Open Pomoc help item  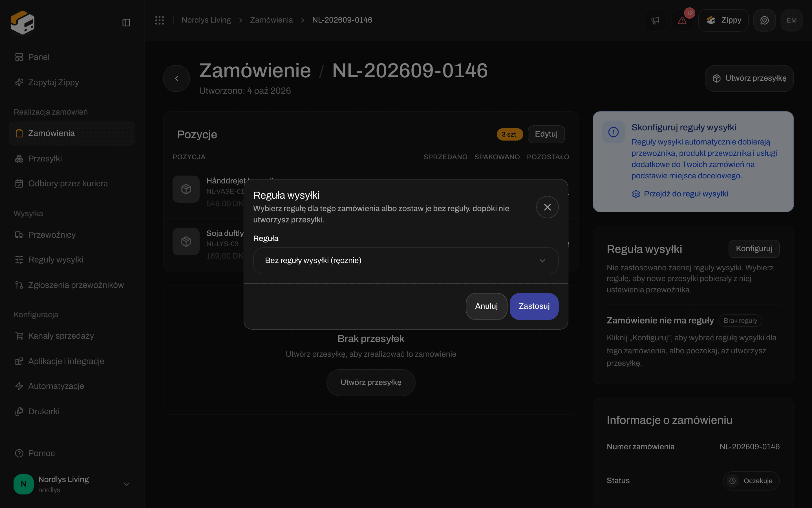click(x=72, y=453)
